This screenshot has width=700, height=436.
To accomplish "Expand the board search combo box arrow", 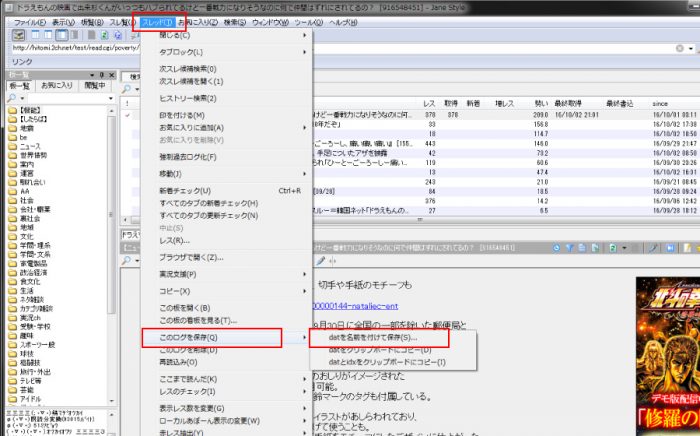I will point(111,98).
